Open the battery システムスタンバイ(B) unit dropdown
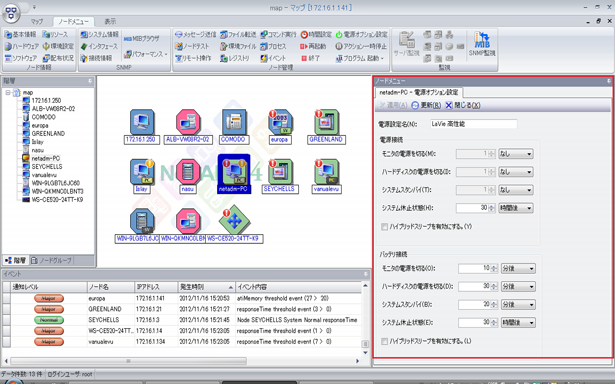The height and width of the screenshot is (384, 615). pyautogui.click(x=518, y=304)
